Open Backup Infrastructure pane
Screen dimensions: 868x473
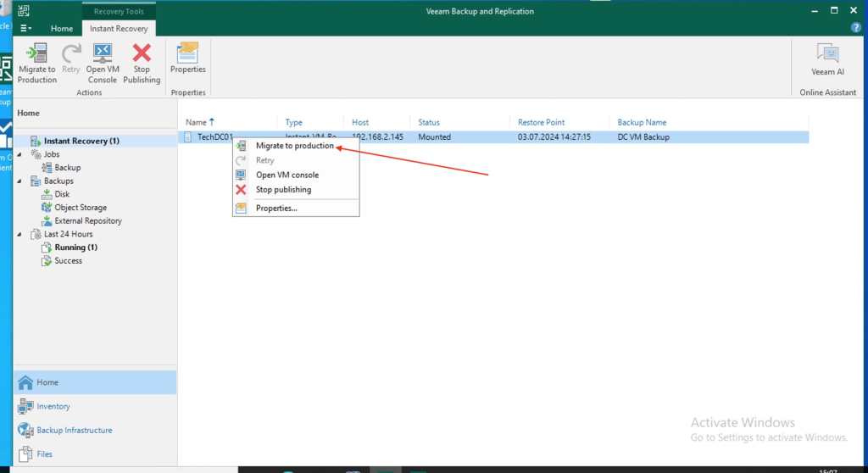[x=95, y=431]
